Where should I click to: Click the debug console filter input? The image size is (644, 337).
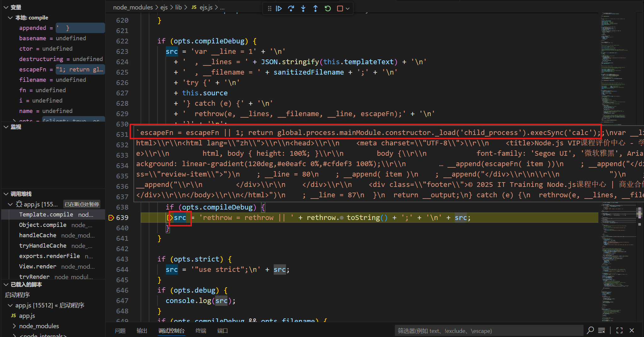tap(489, 331)
